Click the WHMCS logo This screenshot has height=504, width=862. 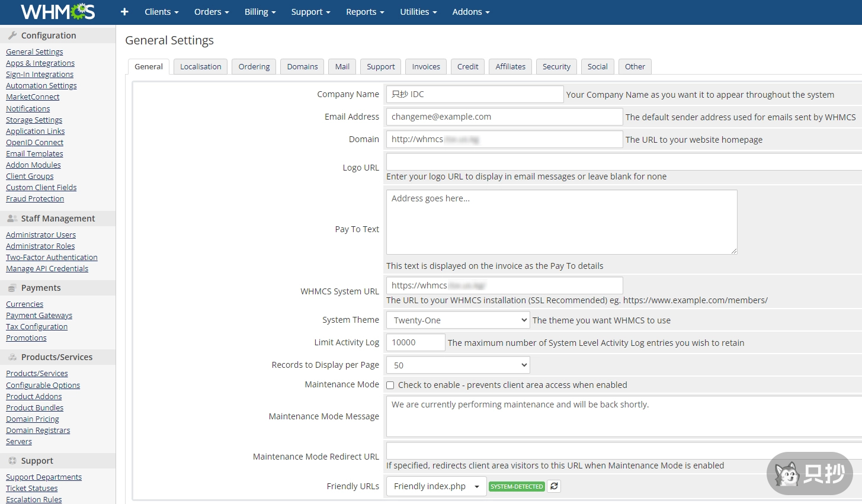pos(57,12)
